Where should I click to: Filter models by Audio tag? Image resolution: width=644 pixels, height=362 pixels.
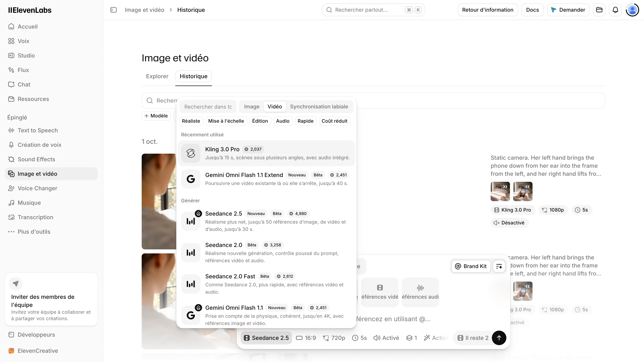(x=283, y=121)
